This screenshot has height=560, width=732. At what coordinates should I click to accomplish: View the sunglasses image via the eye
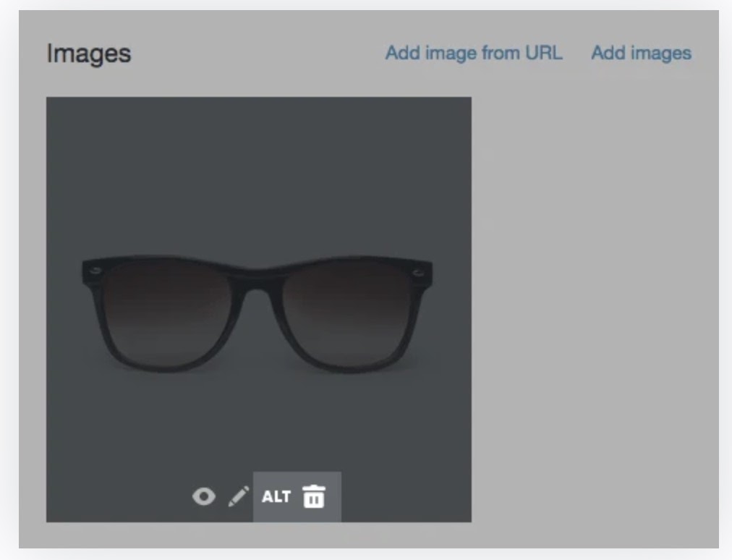coord(204,496)
